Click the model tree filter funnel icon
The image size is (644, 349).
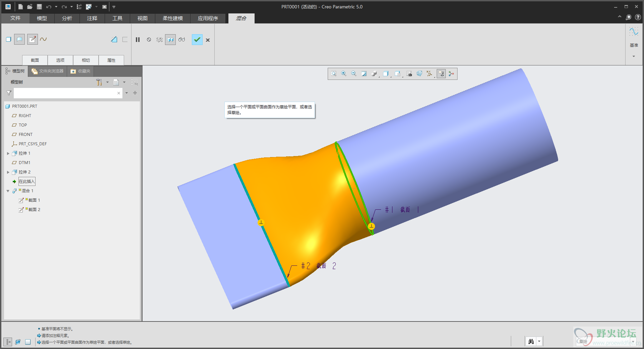pyautogui.click(x=9, y=93)
